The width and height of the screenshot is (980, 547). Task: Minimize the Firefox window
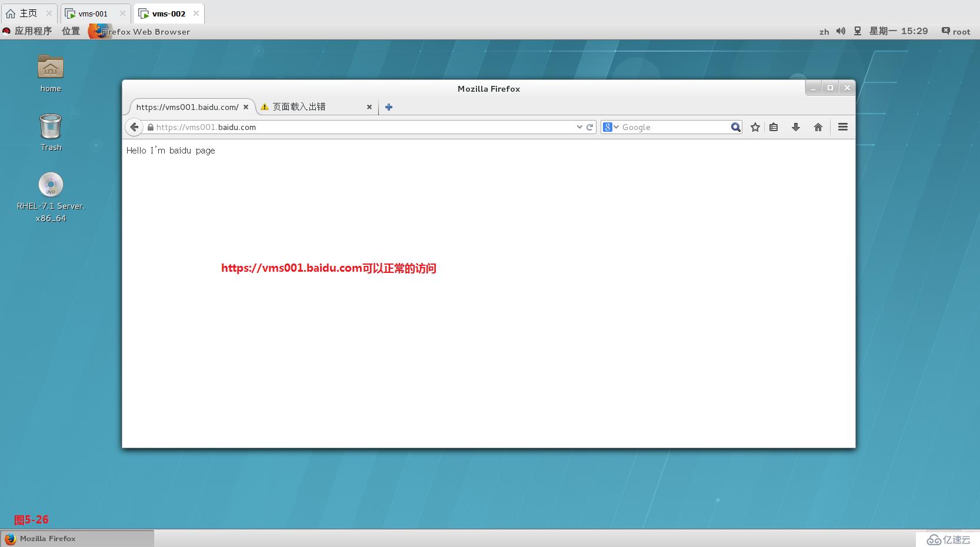tap(814, 88)
